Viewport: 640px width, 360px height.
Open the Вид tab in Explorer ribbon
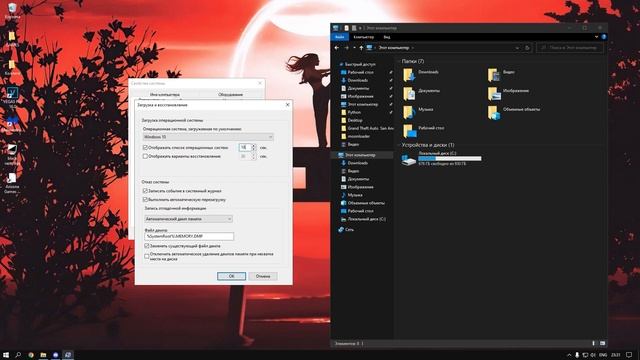387,37
